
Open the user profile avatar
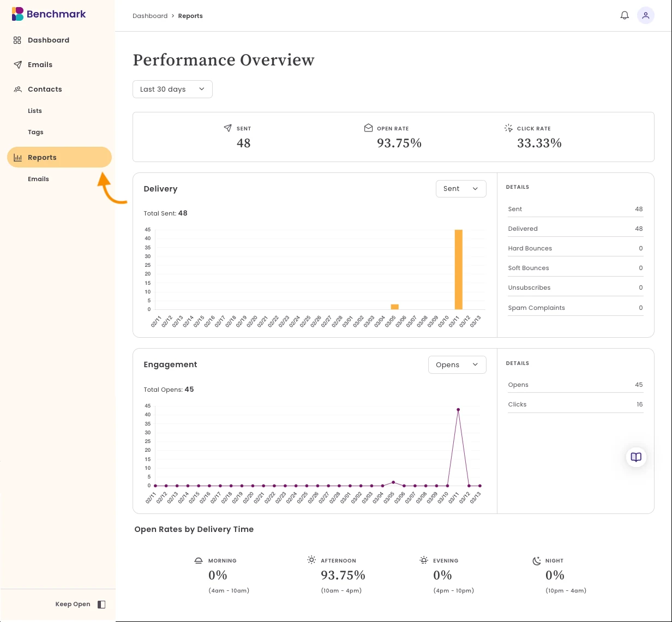(646, 15)
